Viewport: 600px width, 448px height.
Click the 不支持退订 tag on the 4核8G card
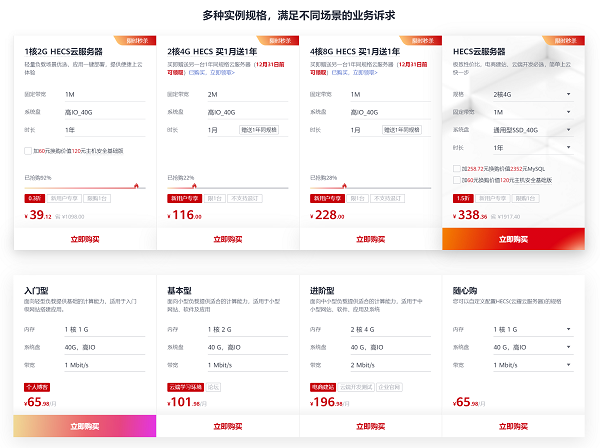coord(388,198)
